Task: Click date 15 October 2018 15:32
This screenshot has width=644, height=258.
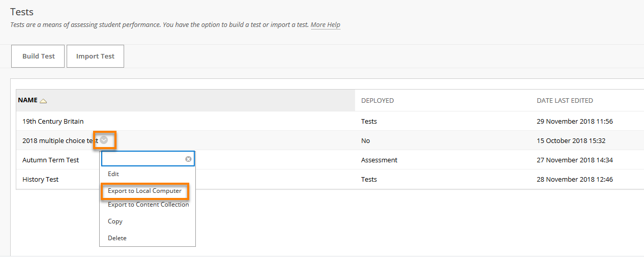Action: 571,141
